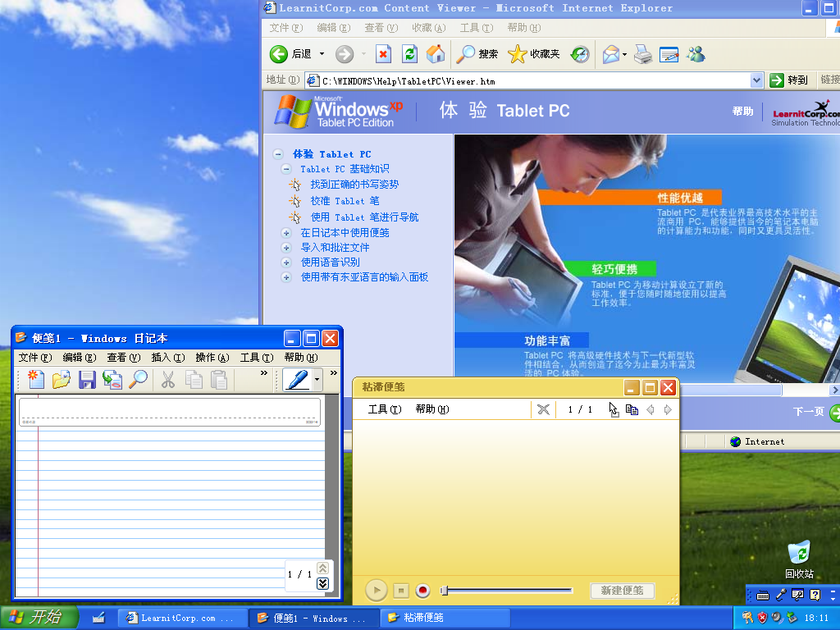The width and height of the screenshot is (840, 630).
Task: Expand the 使用语音识别 section
Action: [x=286, y=262]
